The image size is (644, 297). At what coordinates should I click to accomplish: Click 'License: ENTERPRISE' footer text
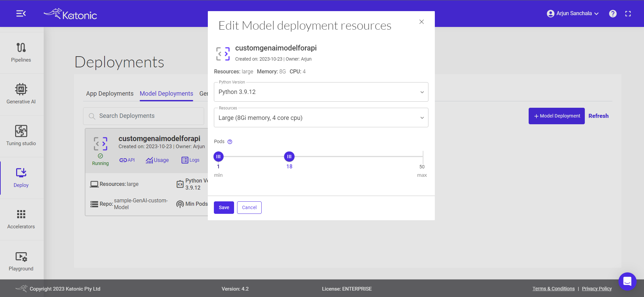click(347, 289)
